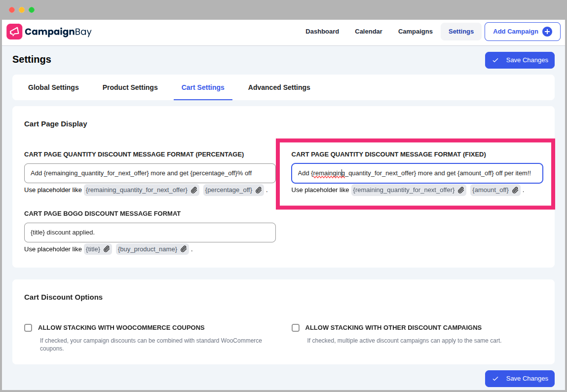This screenshot has width=567, height=392.
Task: Click paperclip next to fixed field's {remaining_quantity_for_next_offer}
Action: coord(461,190)
